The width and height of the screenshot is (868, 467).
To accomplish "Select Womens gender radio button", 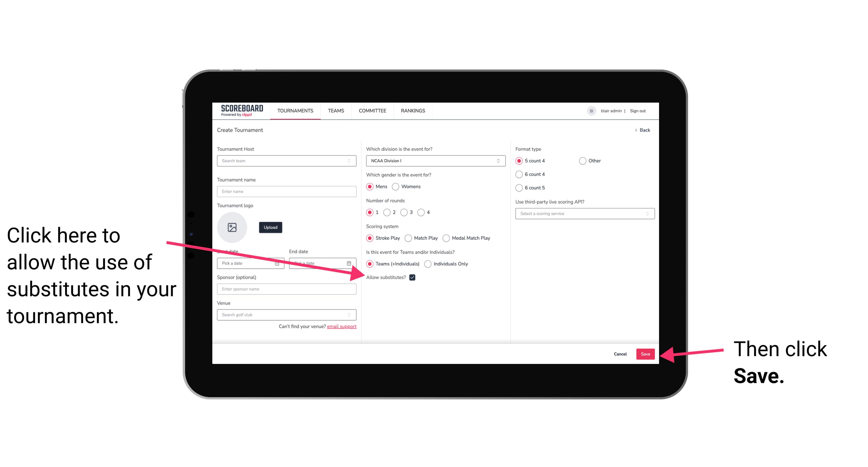I will [398, 186].
